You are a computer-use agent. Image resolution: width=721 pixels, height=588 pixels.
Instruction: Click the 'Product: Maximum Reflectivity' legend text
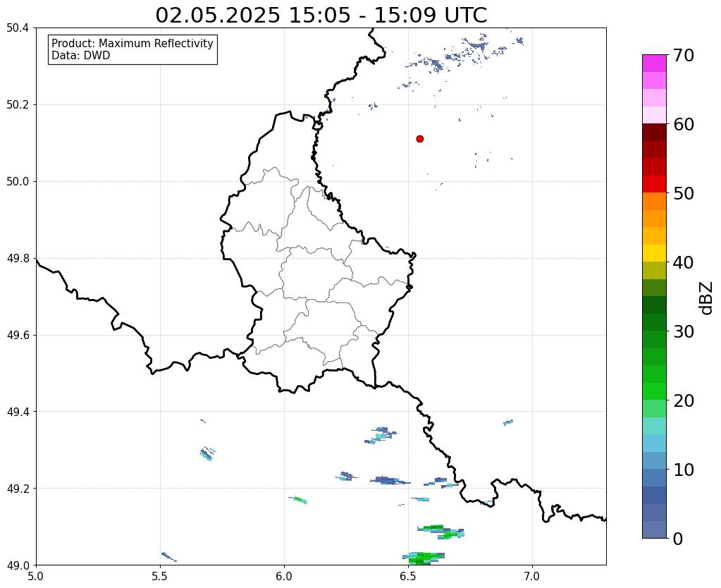pyautogui.click(x=133, y=43)
